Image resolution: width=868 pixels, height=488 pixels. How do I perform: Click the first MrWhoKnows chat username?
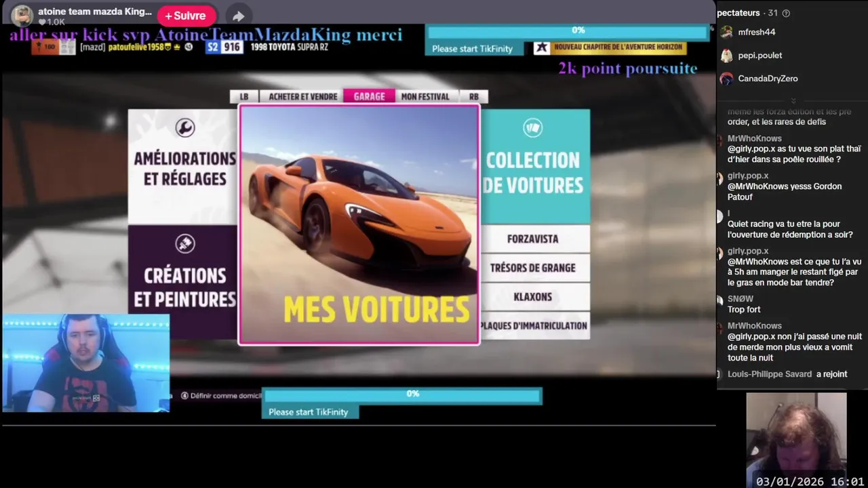[x=754, y=138]
